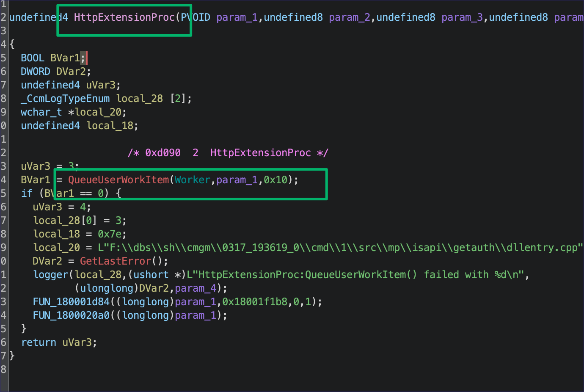
Task: Click the DWORD type keyword
Action: (35, 72)
